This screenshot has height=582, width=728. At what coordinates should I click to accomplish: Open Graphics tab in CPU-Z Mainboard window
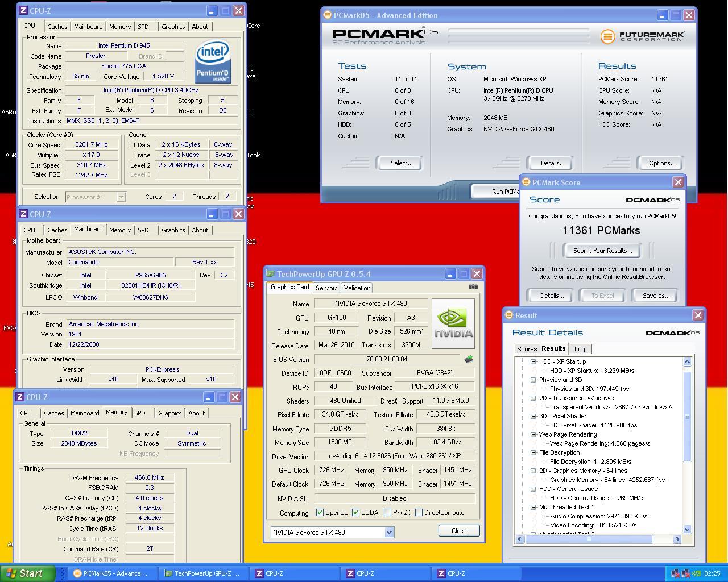[x=173, y=230]
